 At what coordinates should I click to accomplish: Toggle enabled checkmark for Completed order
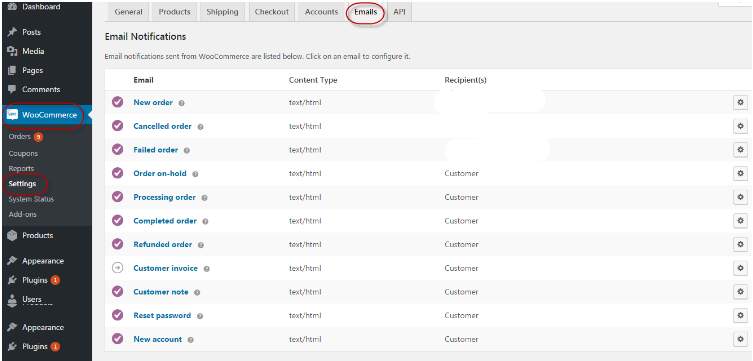click(118, 220)
